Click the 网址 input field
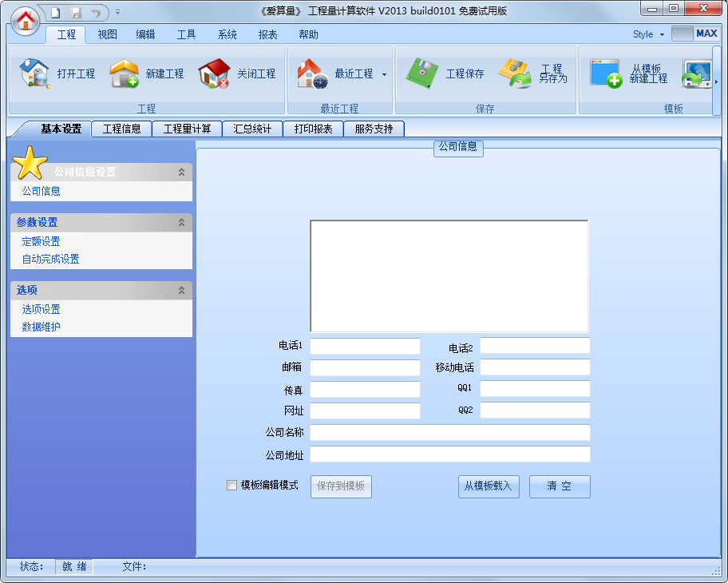This screenshot has width=728, height=583. (x=365, y=410)
